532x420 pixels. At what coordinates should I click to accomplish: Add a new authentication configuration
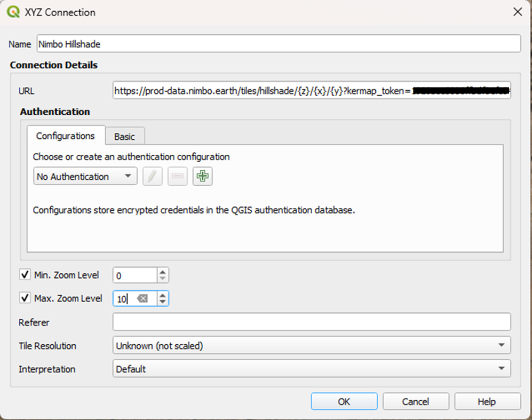202,176
